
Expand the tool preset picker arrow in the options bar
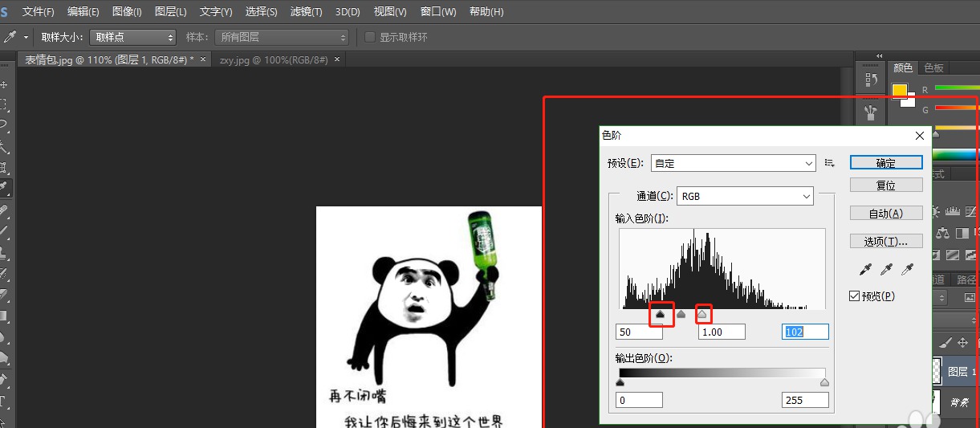pos(26,37)
